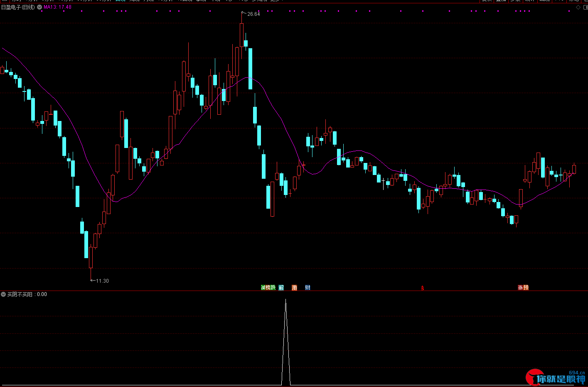Click the 日盈电子(日线) chart title

pos(18,7)
